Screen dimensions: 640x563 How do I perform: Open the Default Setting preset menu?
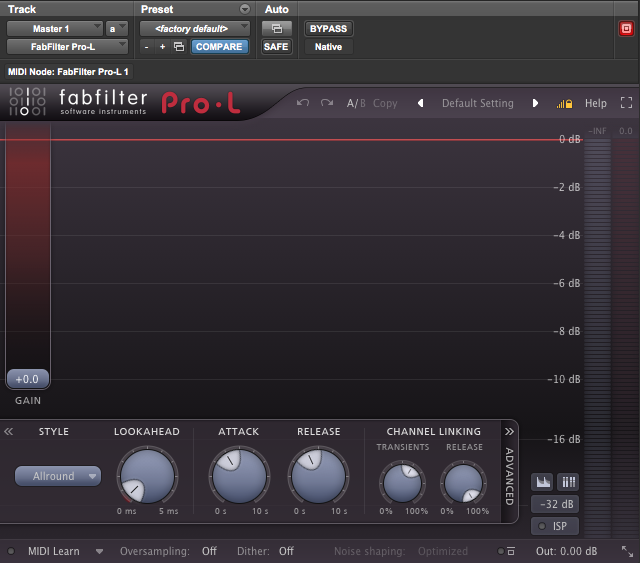[477, 103]
